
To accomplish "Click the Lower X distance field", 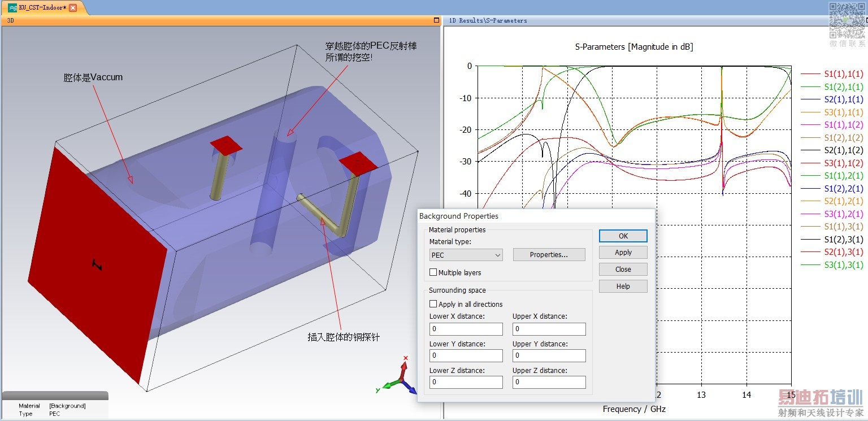I will (x=466, y=329).
